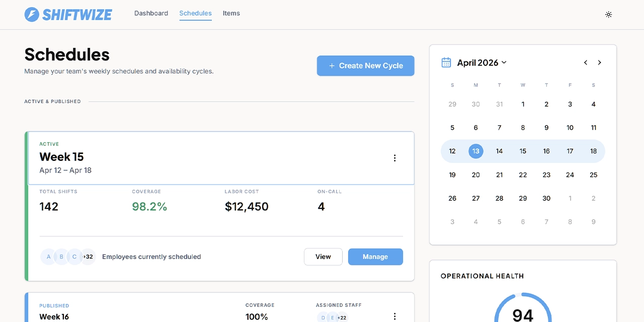
Task: Switch to the Items tab
Action: click(x=231, y=13)
